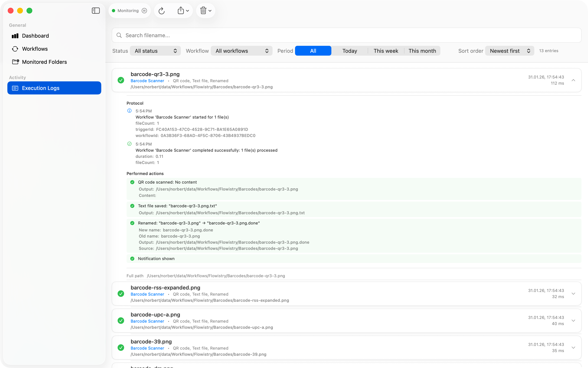Collapse the barcode-qr3-3.png log entry
588x368 pixels.
coord(574,80)
